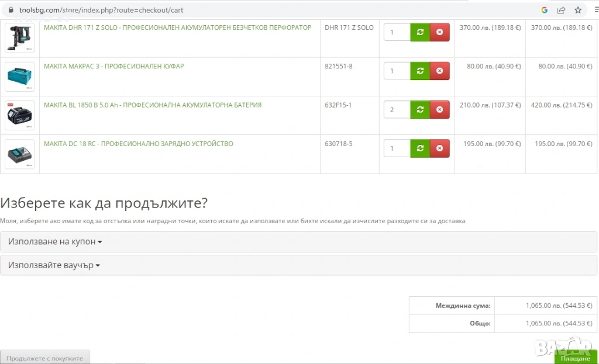
Task: Remove the BL 1850 B battery item
Action: [x=439, y=109]
